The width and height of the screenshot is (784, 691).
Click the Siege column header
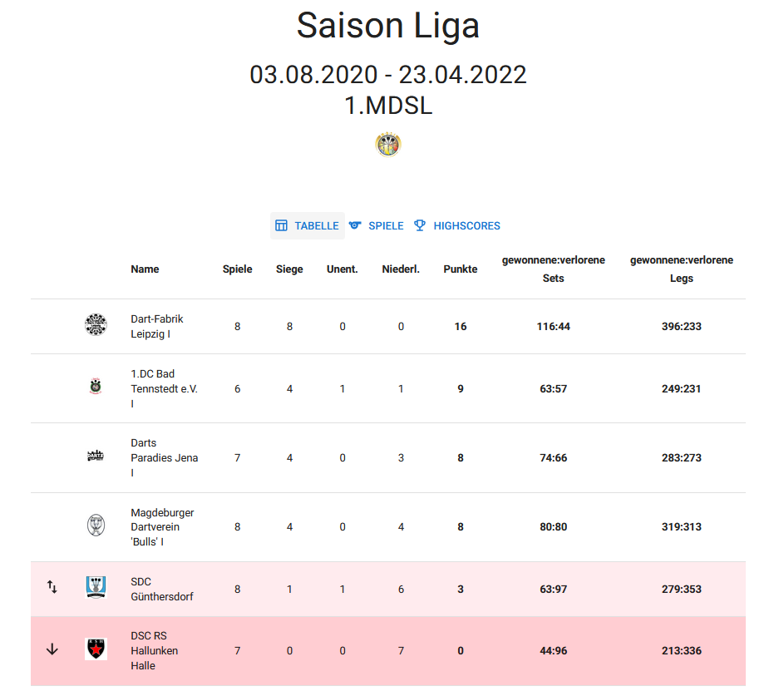pyautogui.click(x=289, y=269)
